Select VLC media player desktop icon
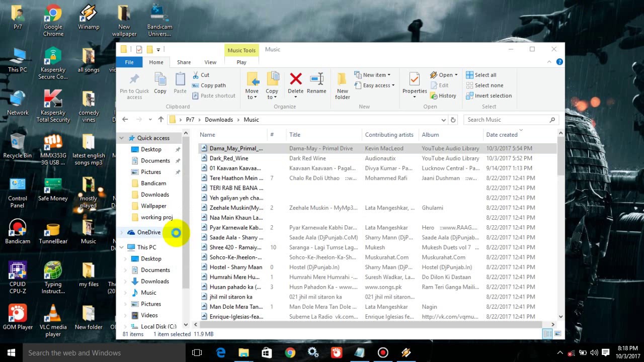The width and height of the screenshot is (644, 362). [x=53, y=320]
